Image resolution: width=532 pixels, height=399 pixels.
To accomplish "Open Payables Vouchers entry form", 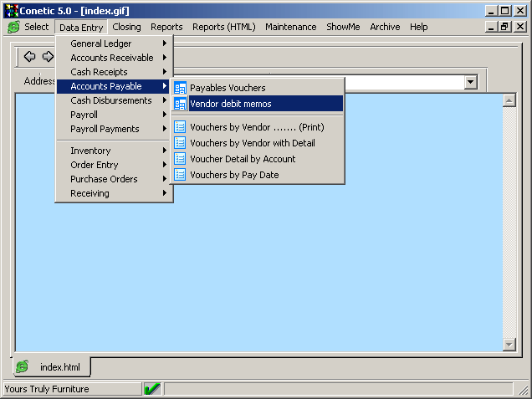I will coord(228,88).
